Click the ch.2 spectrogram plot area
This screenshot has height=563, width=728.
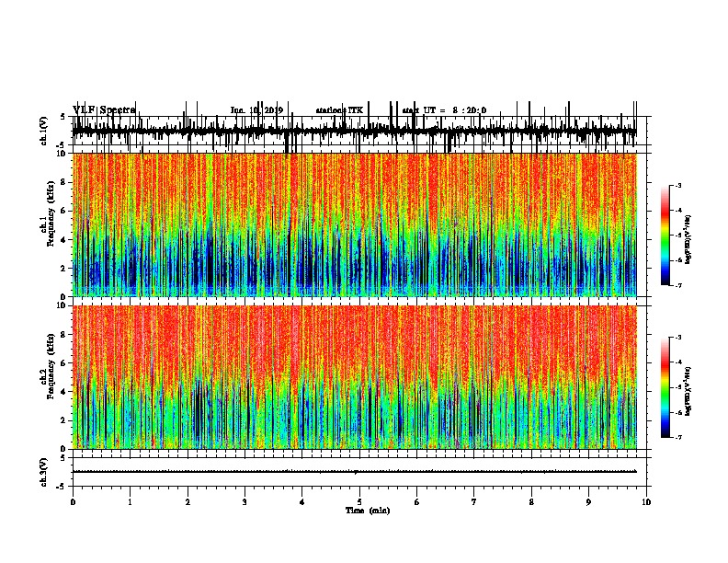point(355,377)
